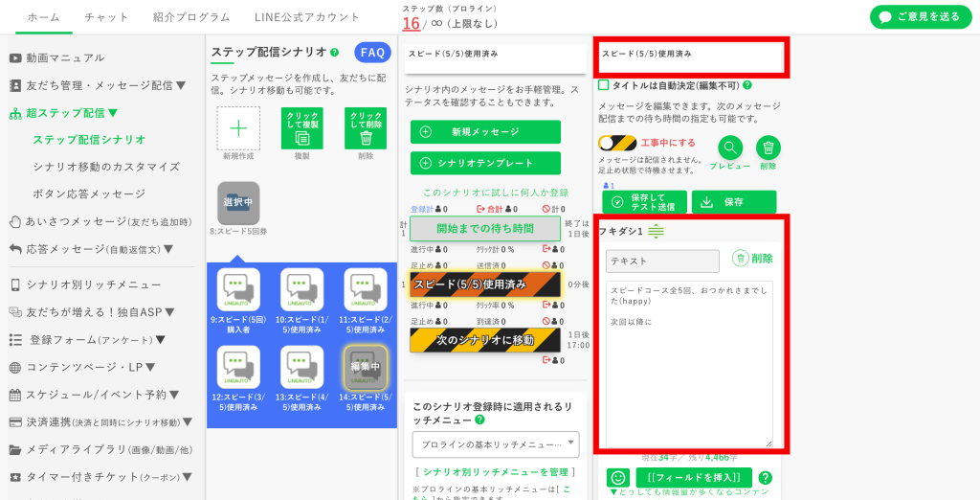Click このシナリオに試しに何人か登録 link

[x=496, y=193]
